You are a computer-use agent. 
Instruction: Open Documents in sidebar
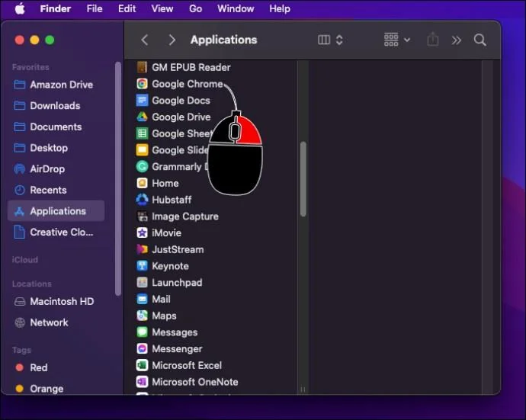[x=56, y=127]
